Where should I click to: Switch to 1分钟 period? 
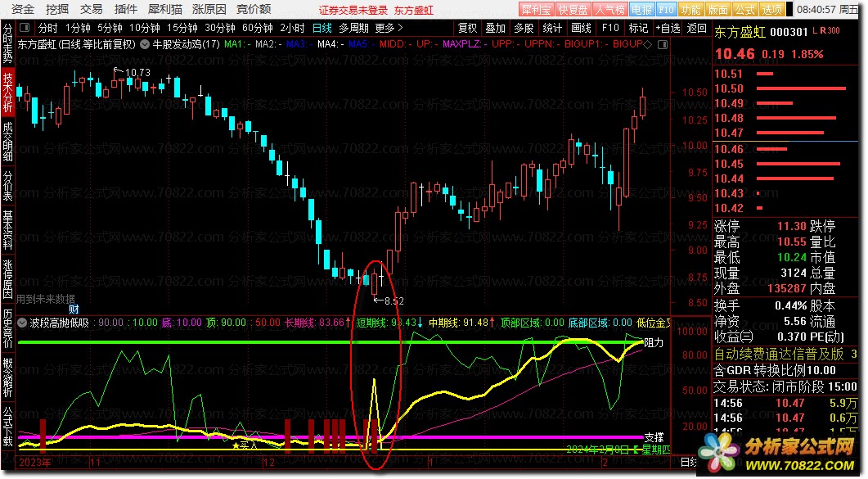[x=78, y=28]
